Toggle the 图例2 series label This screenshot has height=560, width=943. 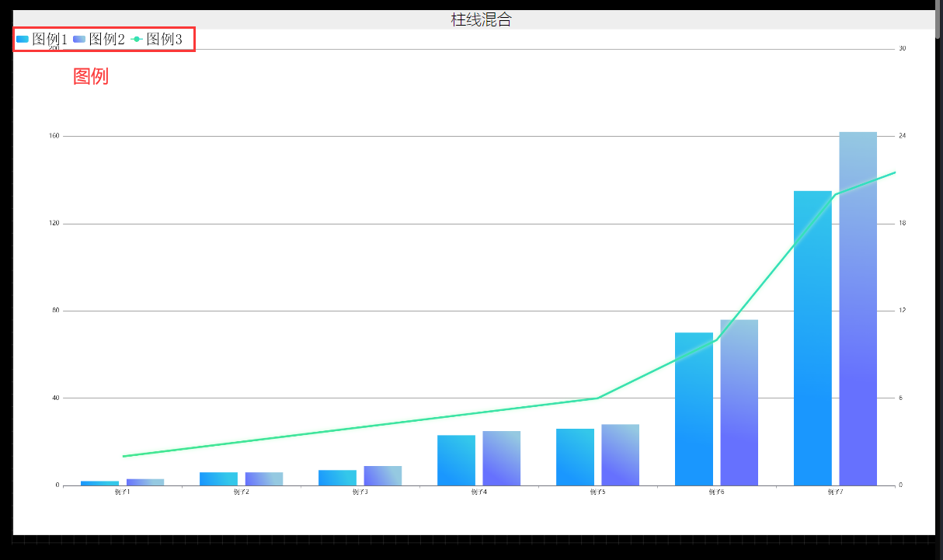(x=107, y=40)
